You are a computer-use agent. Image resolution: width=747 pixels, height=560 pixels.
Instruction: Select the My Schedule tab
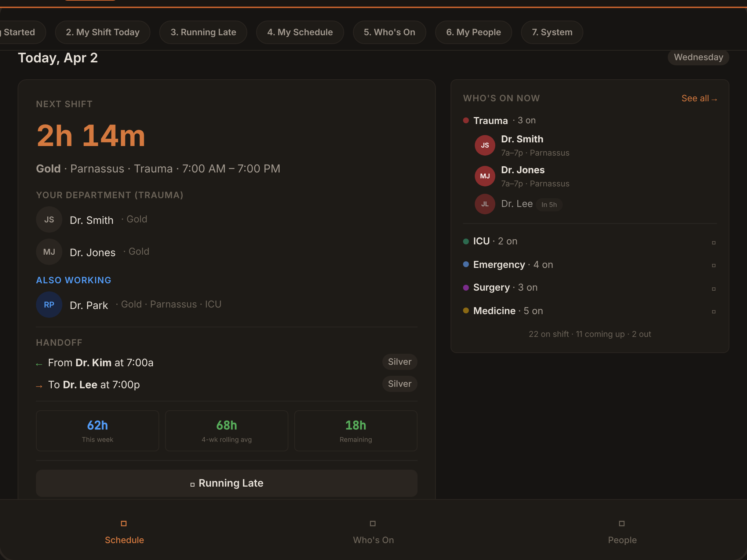(x=300, y=32)
